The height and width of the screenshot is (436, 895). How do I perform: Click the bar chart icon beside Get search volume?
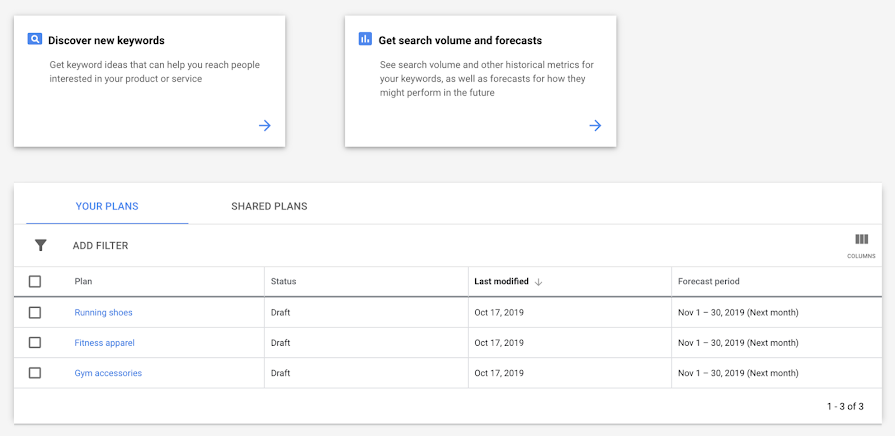pyautogui.click(x=365, y=40)
